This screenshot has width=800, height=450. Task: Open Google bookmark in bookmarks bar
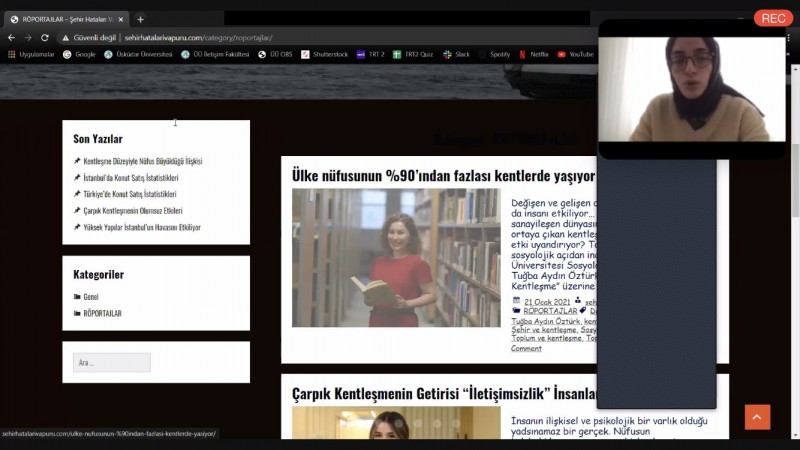coord(80,54)
